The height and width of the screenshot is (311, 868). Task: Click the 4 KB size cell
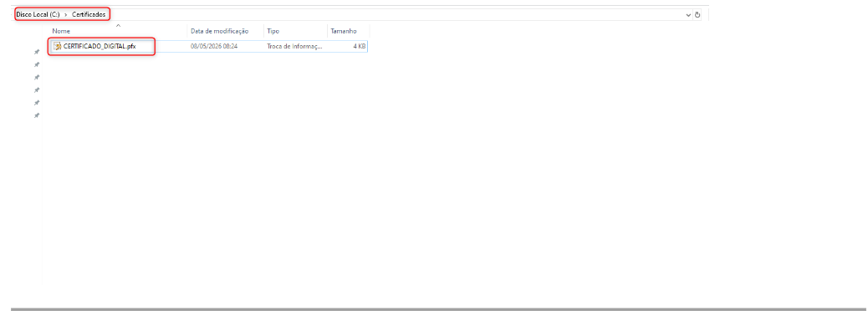tap(360, 47)
